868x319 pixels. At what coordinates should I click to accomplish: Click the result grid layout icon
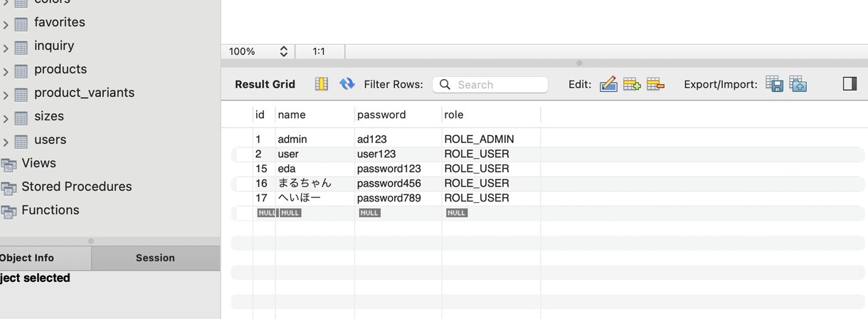click(x=322, y=84)
